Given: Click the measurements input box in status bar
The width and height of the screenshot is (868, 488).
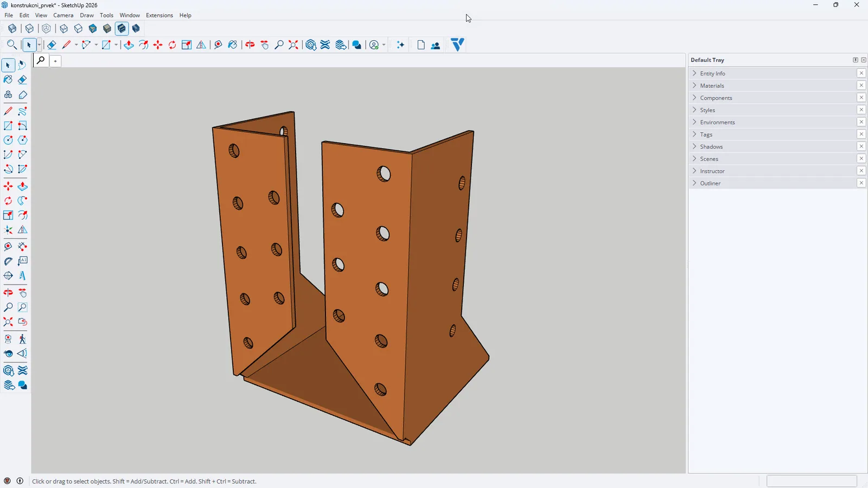Looking at the screenshot, I should (812, 481).
